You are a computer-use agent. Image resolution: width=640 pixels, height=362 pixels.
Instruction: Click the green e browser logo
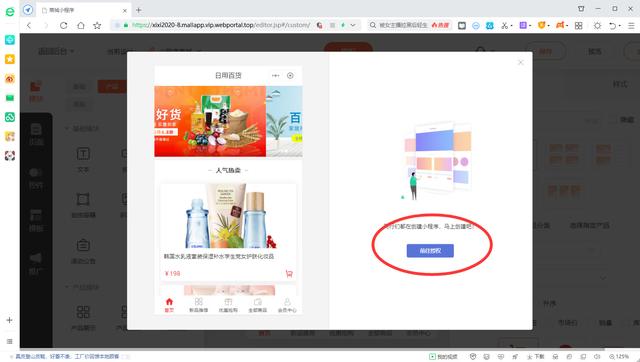click(x=9, y=11)
